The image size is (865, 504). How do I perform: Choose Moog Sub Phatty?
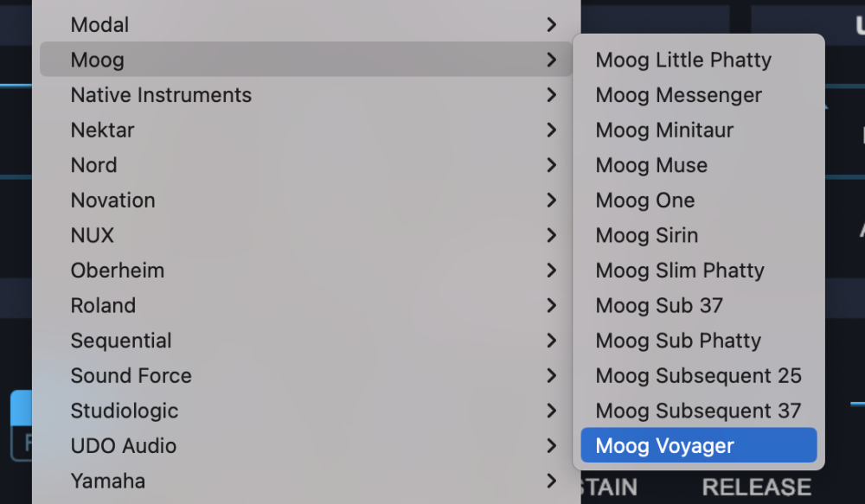pos(678,341)
